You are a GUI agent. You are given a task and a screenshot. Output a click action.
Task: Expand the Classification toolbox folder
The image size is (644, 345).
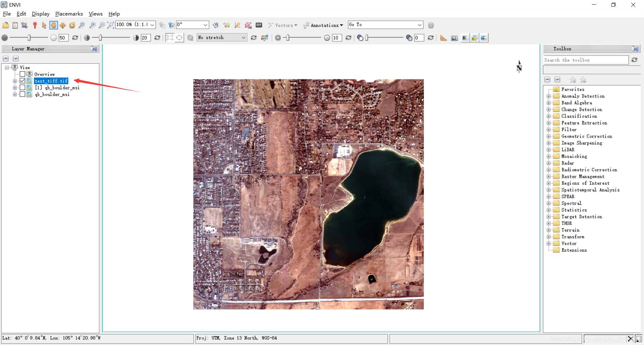coord(548,116)
